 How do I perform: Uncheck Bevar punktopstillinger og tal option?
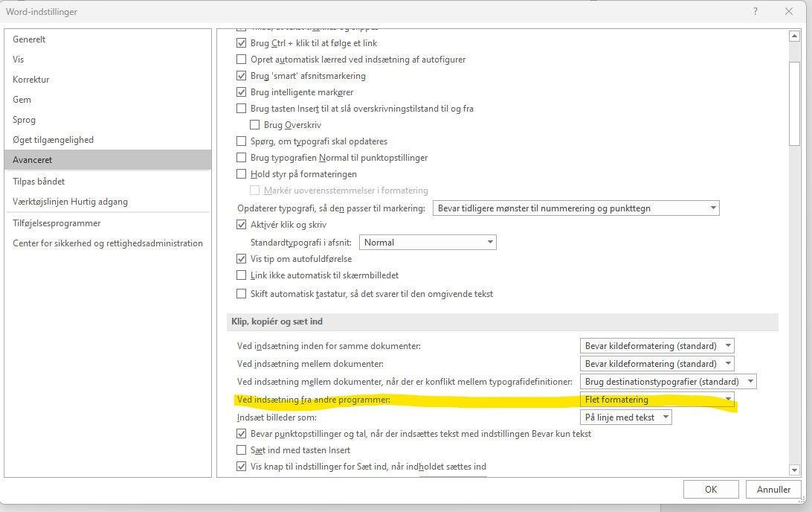click(x=242, y=435)
